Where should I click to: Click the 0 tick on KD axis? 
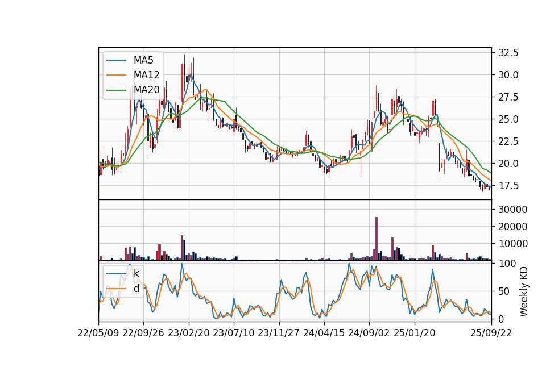[502, 319]
